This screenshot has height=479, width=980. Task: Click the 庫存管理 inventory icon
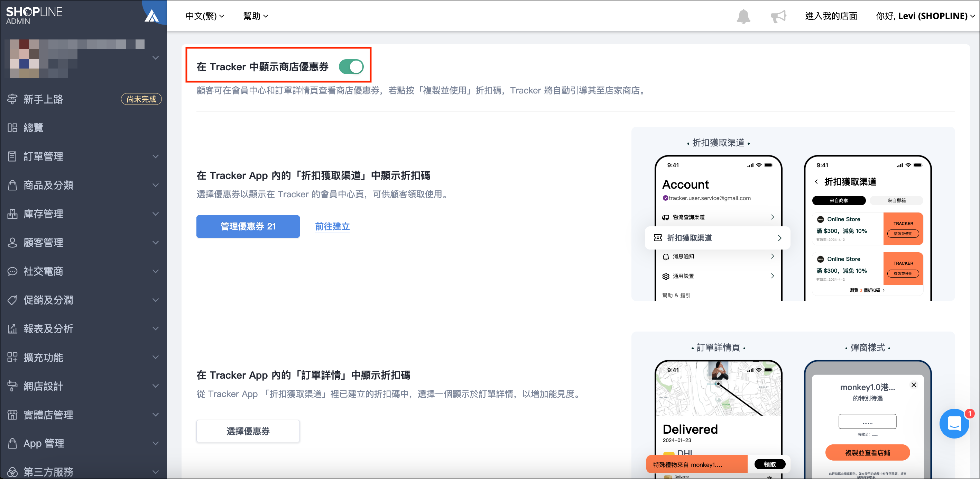12,214
